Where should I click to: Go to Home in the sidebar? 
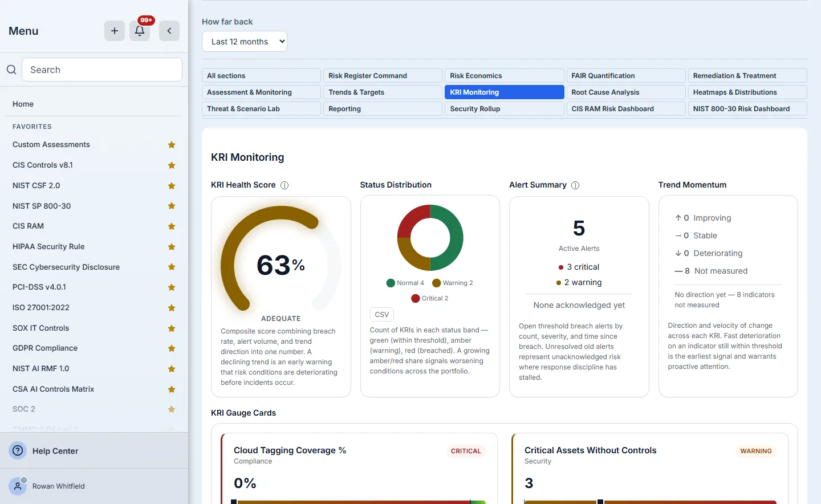pyautogui.click(x=23, y=104)
